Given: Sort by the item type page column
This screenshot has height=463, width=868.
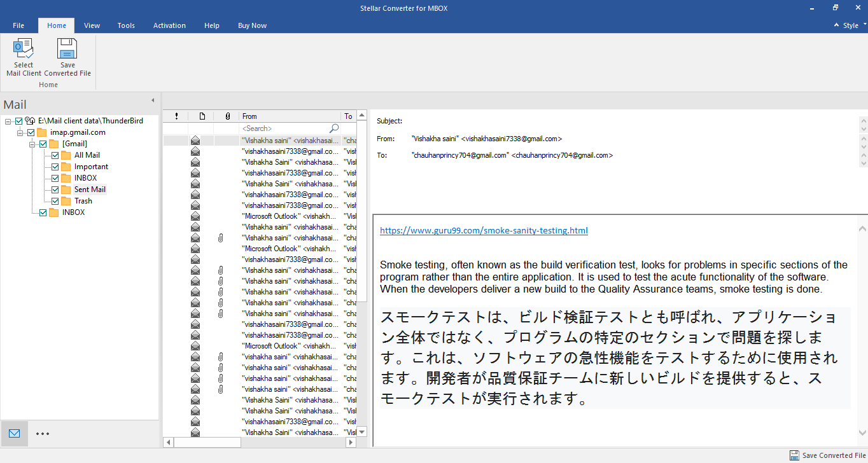Looking at the screenshot, I should click(202, 116).
